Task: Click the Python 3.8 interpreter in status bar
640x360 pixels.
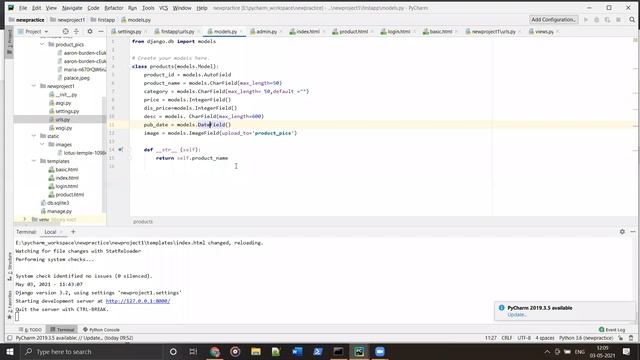Action: (586, 338)
